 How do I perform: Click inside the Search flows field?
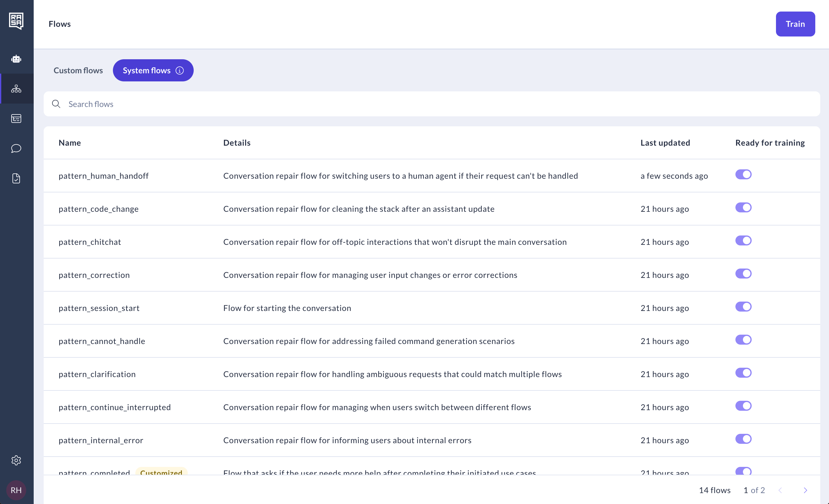click(x=202, y=104)
